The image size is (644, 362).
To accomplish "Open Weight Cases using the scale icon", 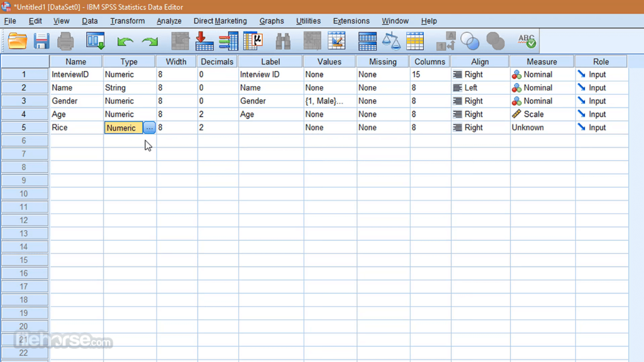I will click(x=392, y=41).
